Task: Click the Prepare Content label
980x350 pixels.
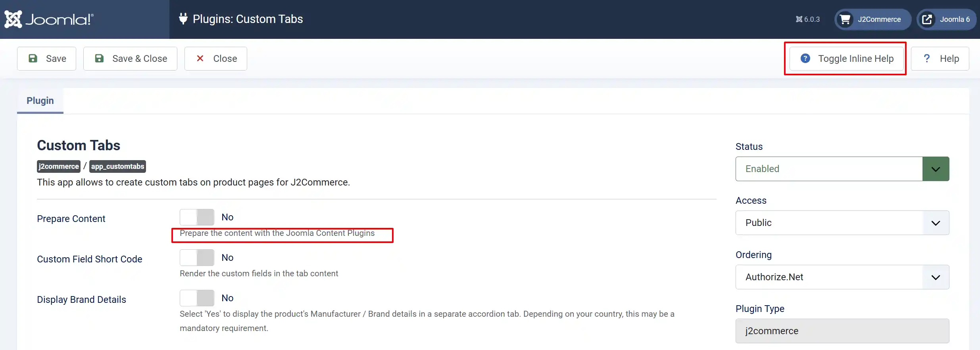Action: (71, 219)
